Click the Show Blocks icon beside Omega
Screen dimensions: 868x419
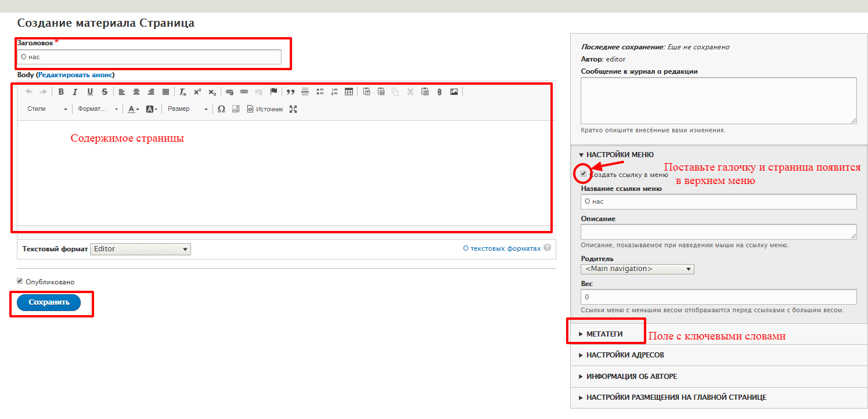point(236,109)
